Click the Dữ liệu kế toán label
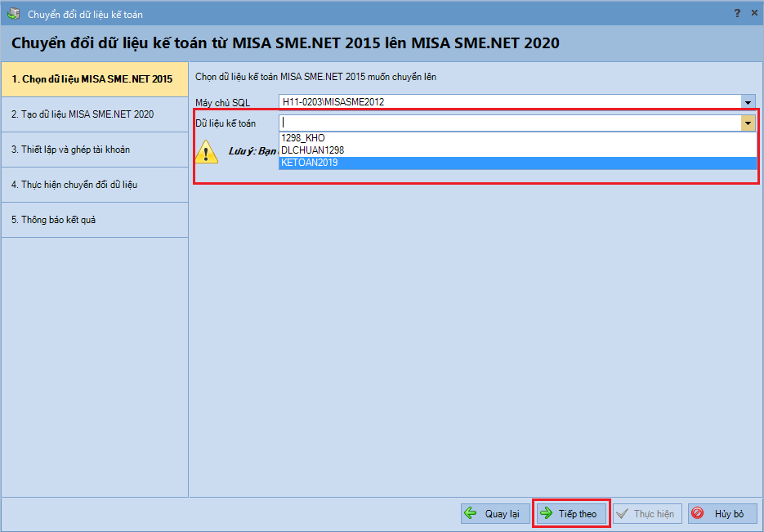Screen dimensions: 764x532 coord(226,123)
